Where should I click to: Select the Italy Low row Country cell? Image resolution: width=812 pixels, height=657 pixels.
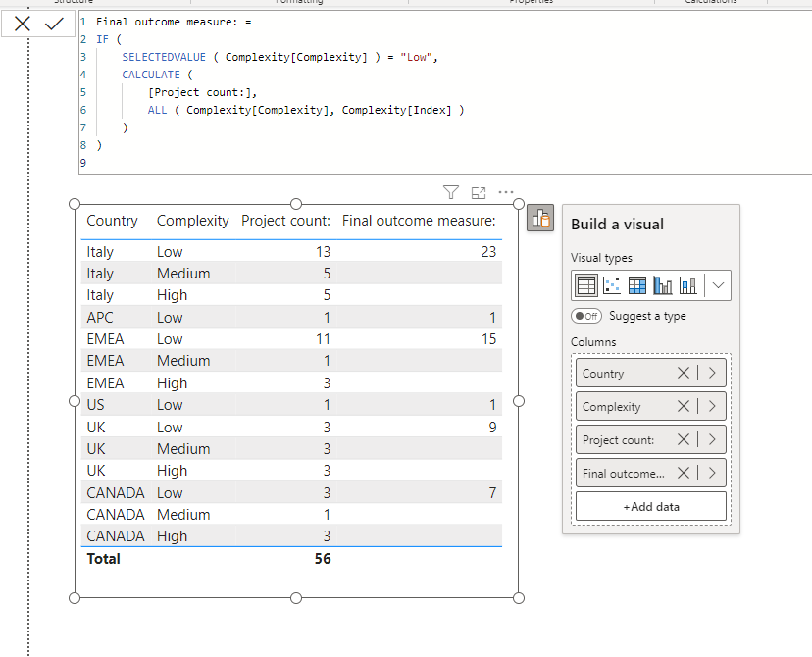pos(100,252)
